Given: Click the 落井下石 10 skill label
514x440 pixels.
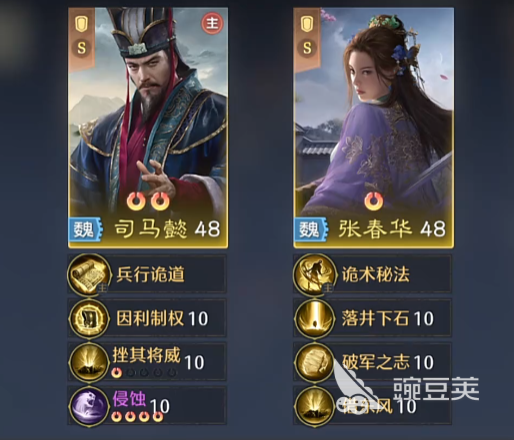Looking at the screenshot, I should [x=388, y=318].
